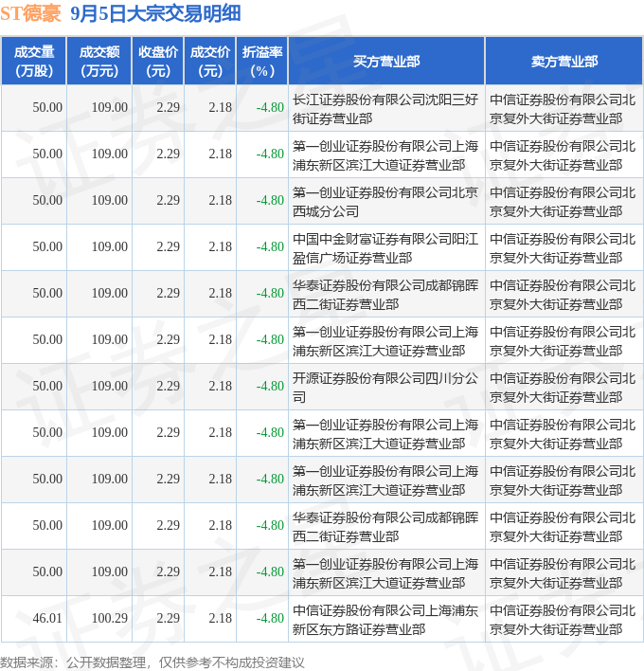Click the orange ST德豪 stock name in title

tap(30, 13)
